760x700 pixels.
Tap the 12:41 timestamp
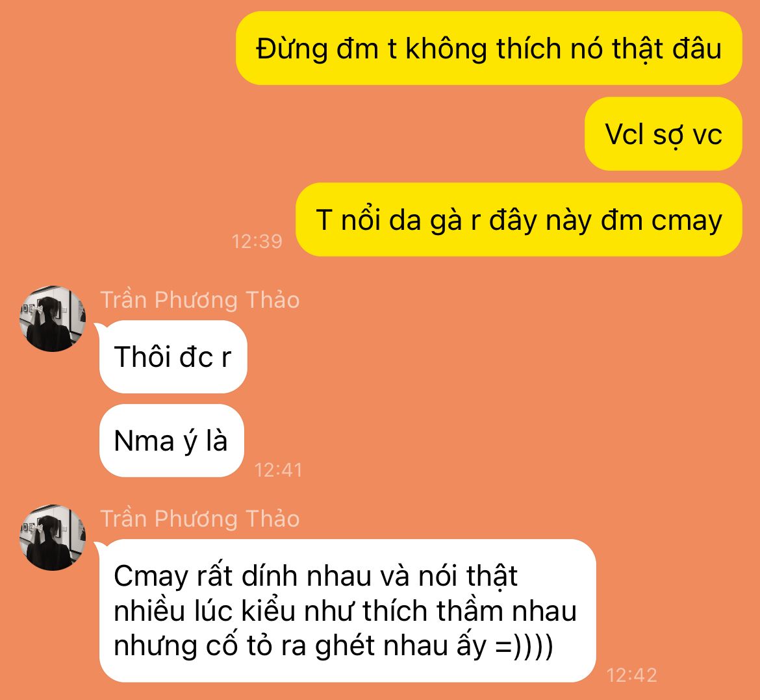click(x=278, y=470)
